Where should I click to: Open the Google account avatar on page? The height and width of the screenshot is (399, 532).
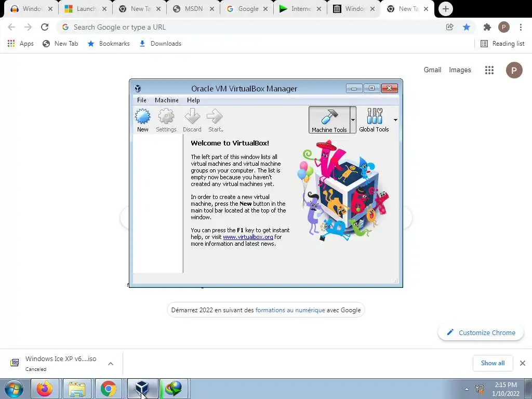(514, 70)
